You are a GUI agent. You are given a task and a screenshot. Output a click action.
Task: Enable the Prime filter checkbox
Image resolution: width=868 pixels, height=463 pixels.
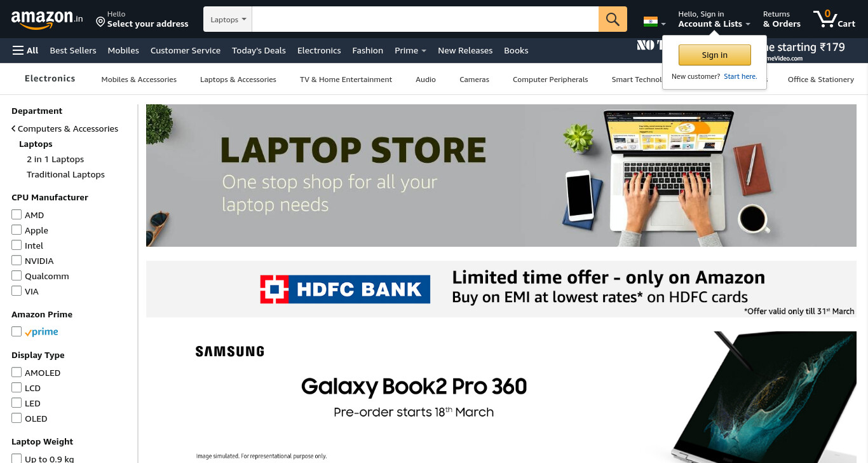point(17,331)
